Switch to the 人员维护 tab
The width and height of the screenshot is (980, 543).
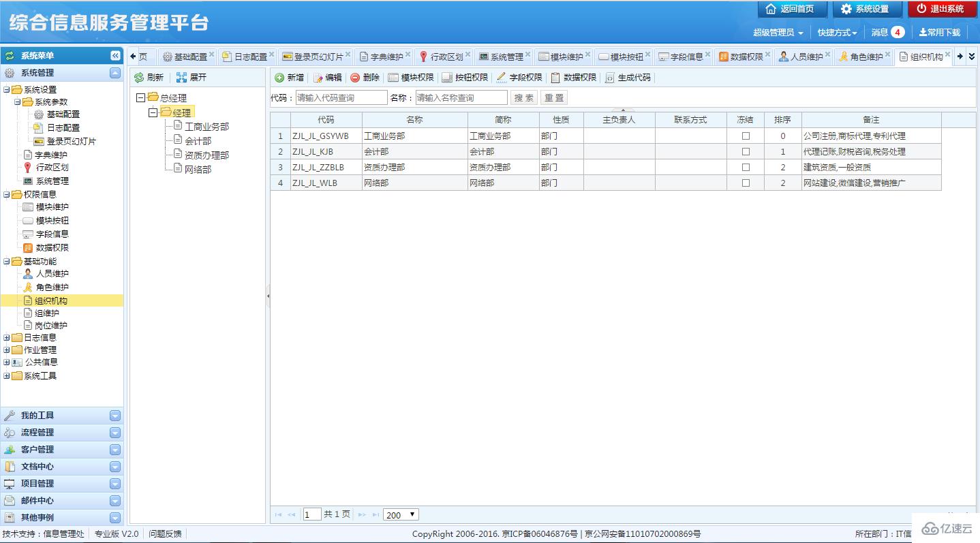click(803, 57)
